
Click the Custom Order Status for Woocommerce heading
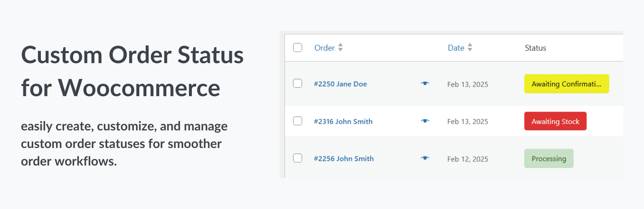pos(132,71)
